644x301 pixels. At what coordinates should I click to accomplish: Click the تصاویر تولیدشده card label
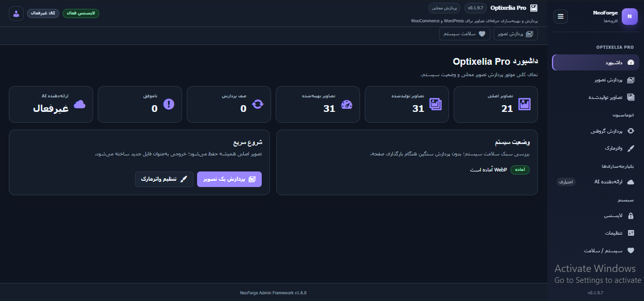tap(408, 96)
